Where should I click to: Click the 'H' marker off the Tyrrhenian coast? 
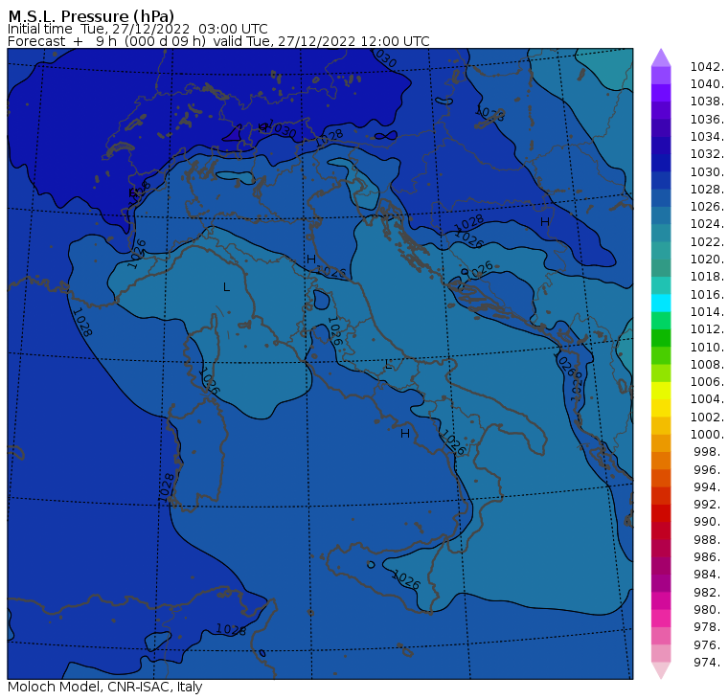coord(405,434)
